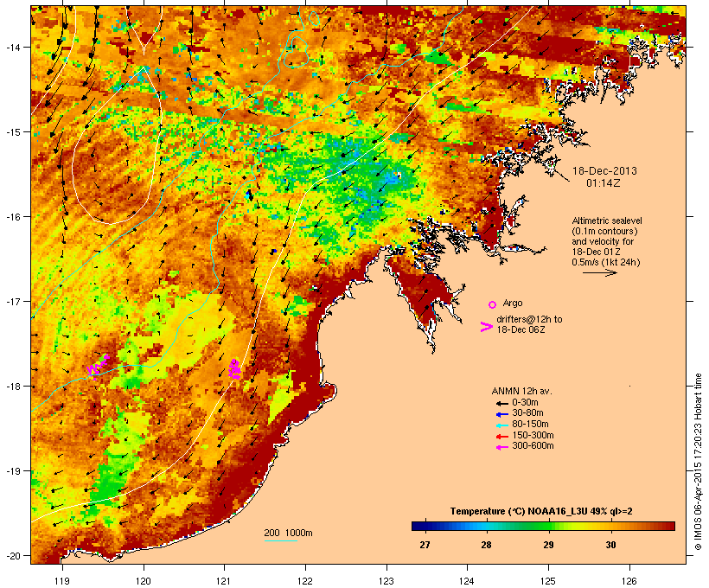Click the Temperature NOAA16_L3U colorbar title
Viewport: 709px width, 588px height.
(x=541, y=511)
